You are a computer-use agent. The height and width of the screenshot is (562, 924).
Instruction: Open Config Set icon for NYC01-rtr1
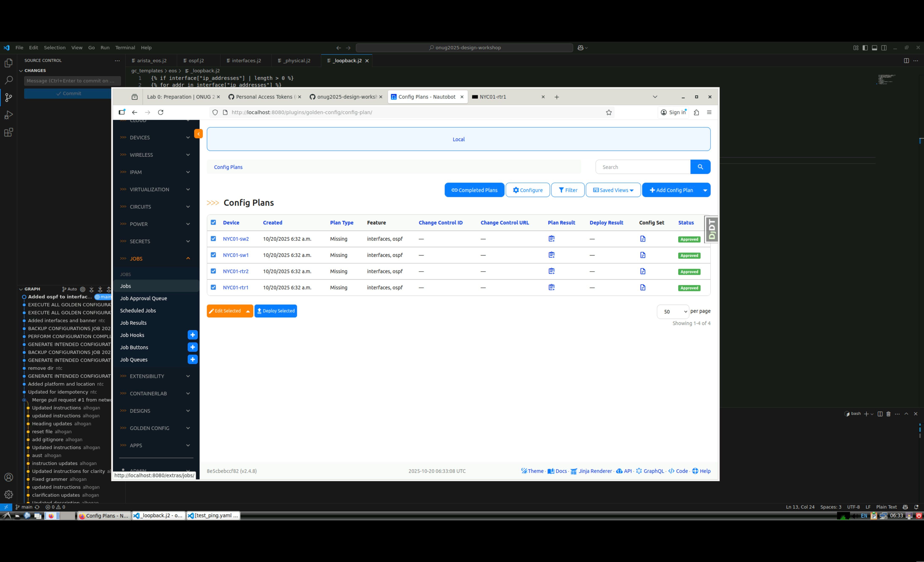(643, 287)
